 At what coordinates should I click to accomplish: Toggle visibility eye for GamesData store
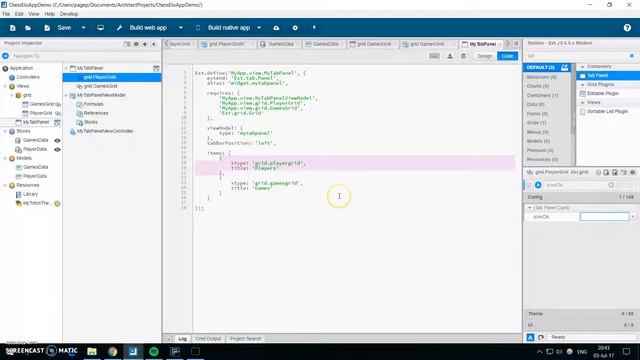click(58, 140)
